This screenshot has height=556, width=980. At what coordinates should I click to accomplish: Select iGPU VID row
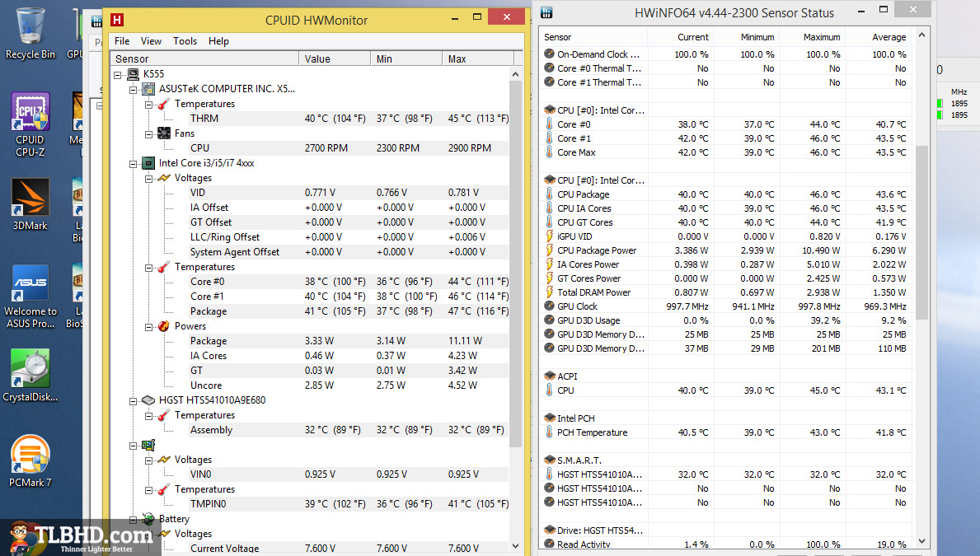point(725,236)
